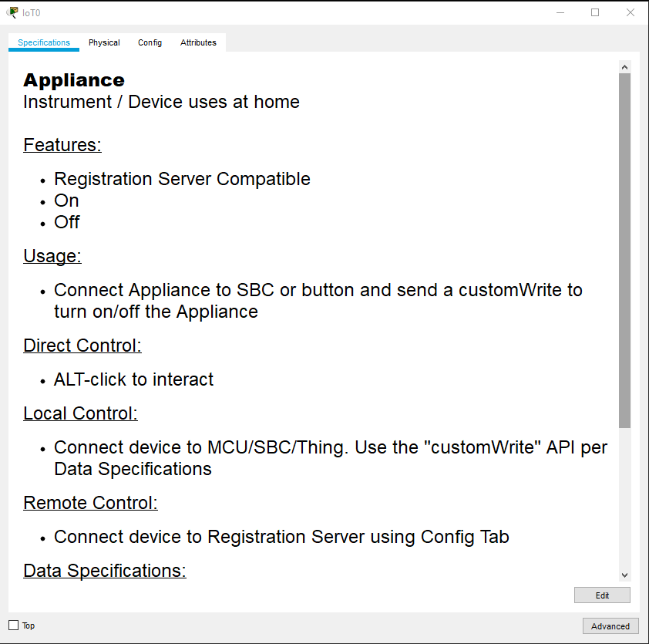The image size is (649, 644).
Task: Maximize the IoT0 window
Action: click(x=595, y=12)
